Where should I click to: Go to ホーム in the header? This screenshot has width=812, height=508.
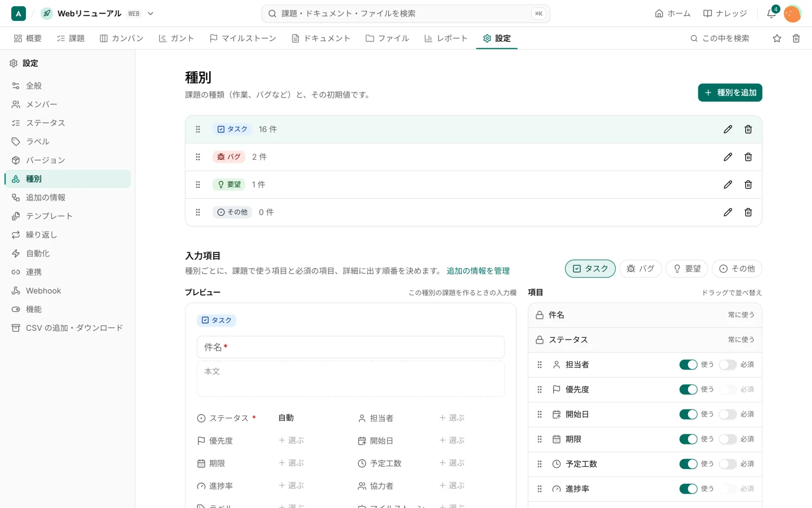click(x=672, y=13)
